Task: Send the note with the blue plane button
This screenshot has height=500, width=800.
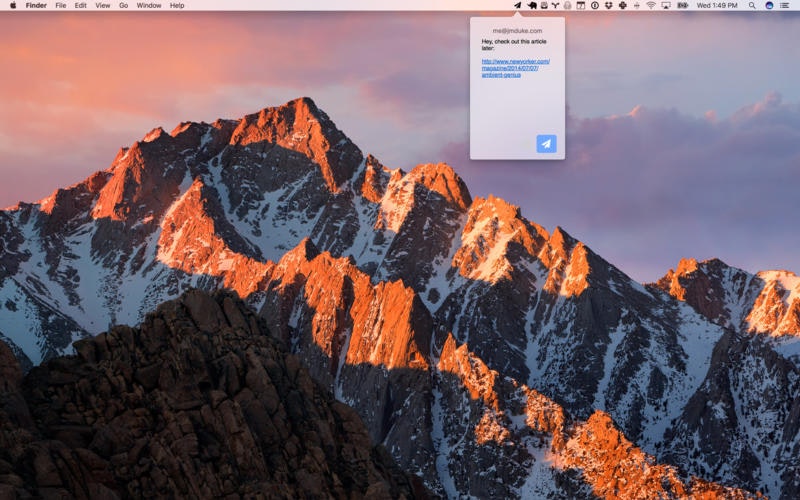Action: 546,144
